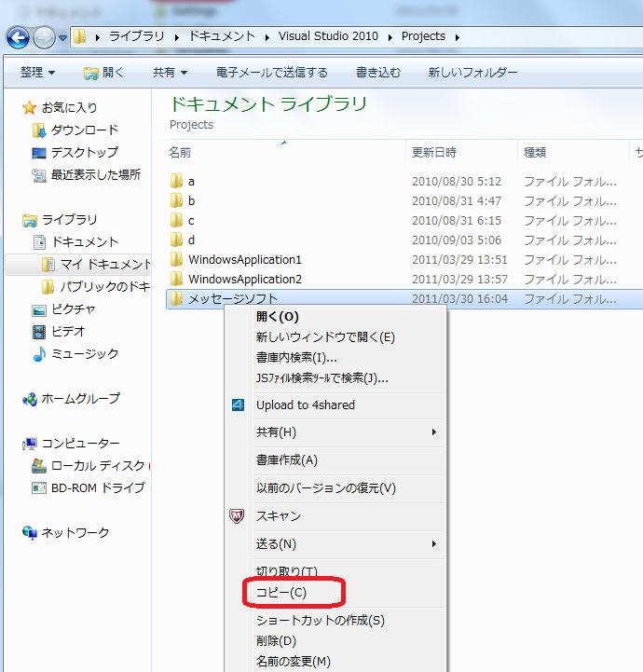Choose 開く(O) from the context menu

pyautogui.click(x=277, y=317)
